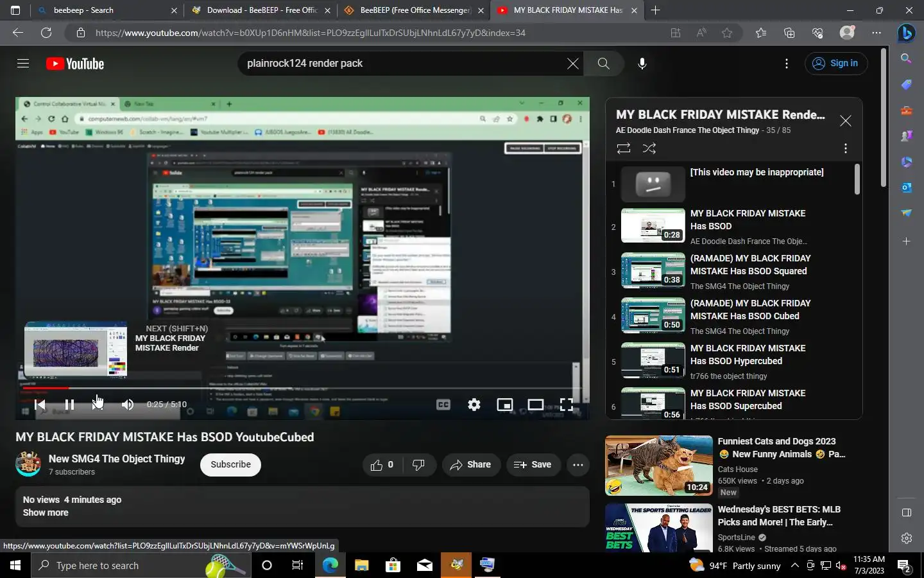Save the video to a playlist

[x=533, y=464]
